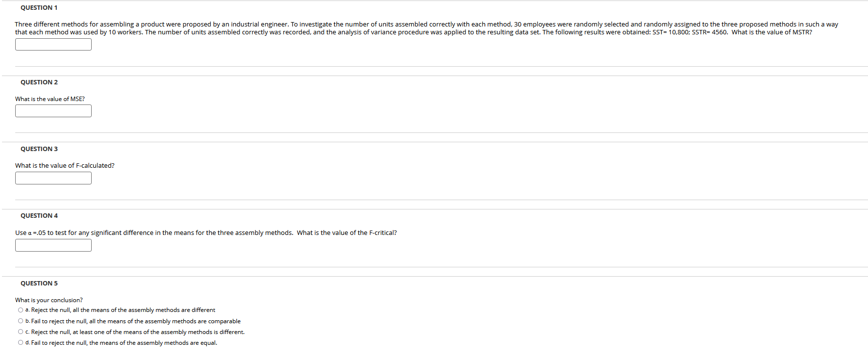The width and height of the screenshot is (868, 361).
Task: Click the QUESTION 5 heading
Action: point(39,284)
